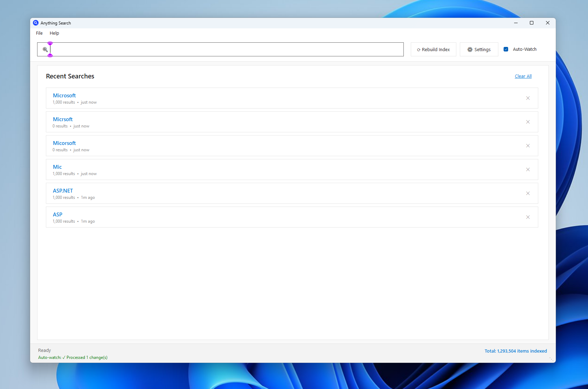Rerun the 'ASP.NET' recent search
This screenshot has height=389, width=588.
pos(63,190)
